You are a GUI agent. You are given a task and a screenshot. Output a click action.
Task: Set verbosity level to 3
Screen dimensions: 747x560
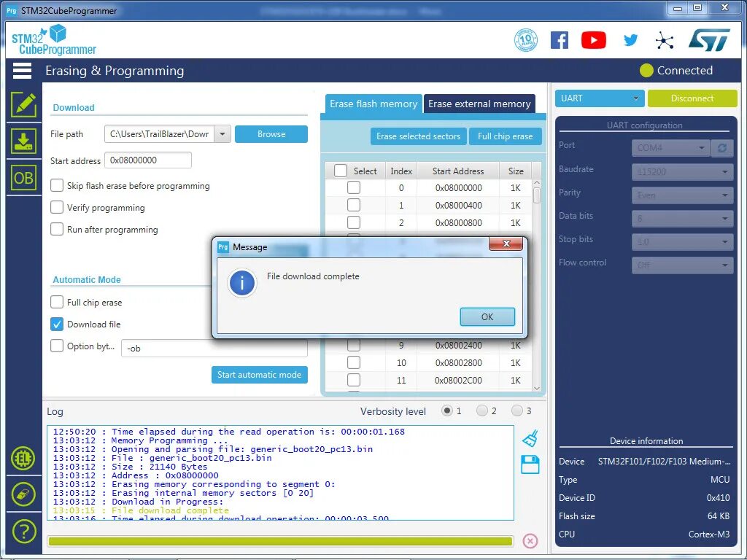[517, 411]
